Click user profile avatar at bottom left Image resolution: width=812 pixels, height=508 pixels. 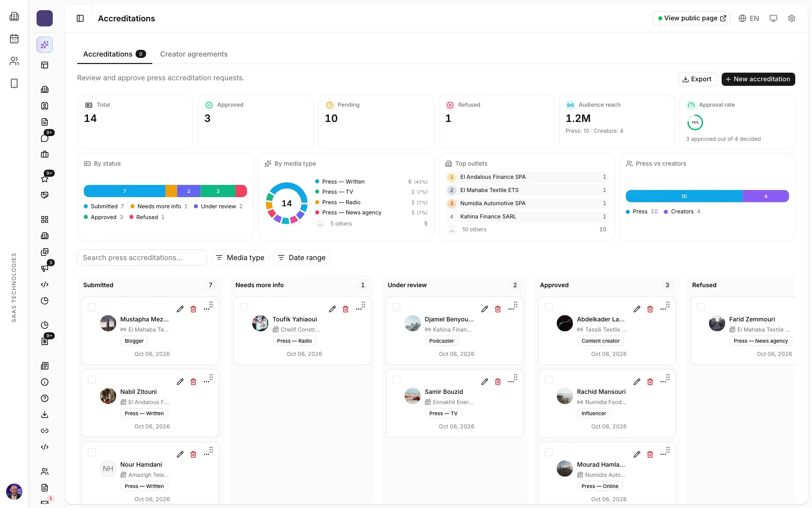[x=14, y=491]
